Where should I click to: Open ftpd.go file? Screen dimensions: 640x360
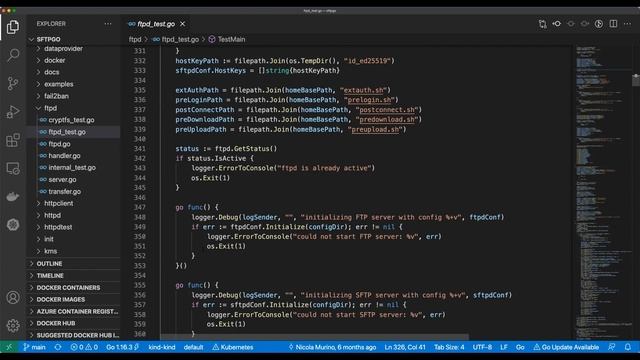tap(73, 144)
